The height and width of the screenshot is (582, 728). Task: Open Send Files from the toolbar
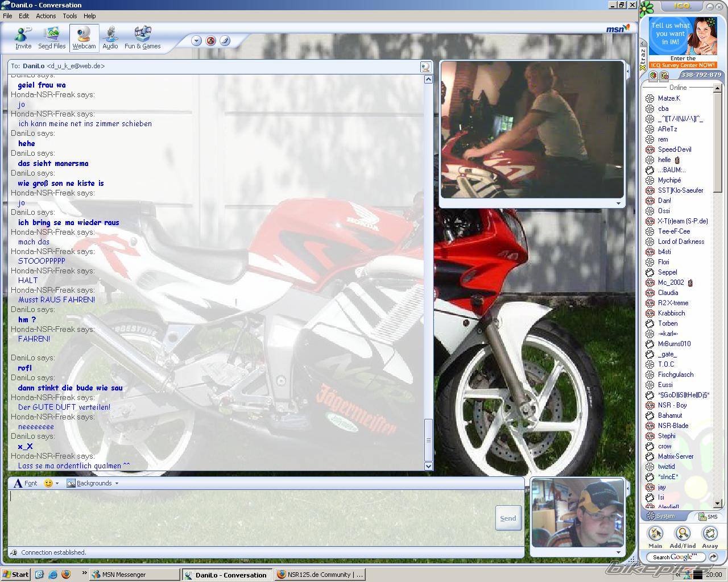tap(52, 38)
